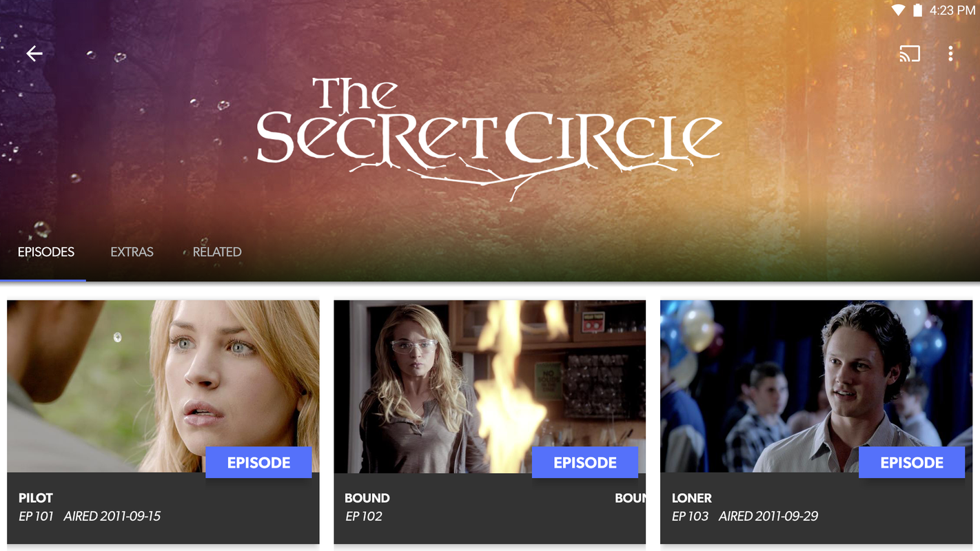Image resolution: width=980 pixels, height=551 pixels.
Task: Click the Episode badge on Pilot
Action: [x=258, y=462]
